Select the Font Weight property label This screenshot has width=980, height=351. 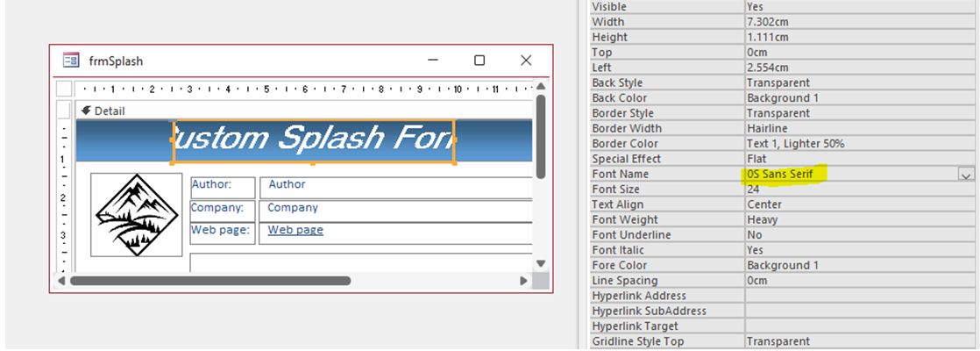point(624,219)
